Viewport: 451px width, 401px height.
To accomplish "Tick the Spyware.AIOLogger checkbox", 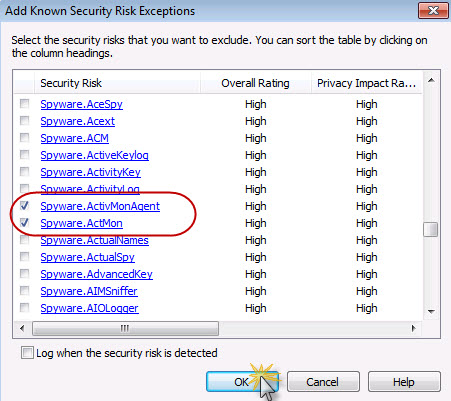I will pos(24,308).
